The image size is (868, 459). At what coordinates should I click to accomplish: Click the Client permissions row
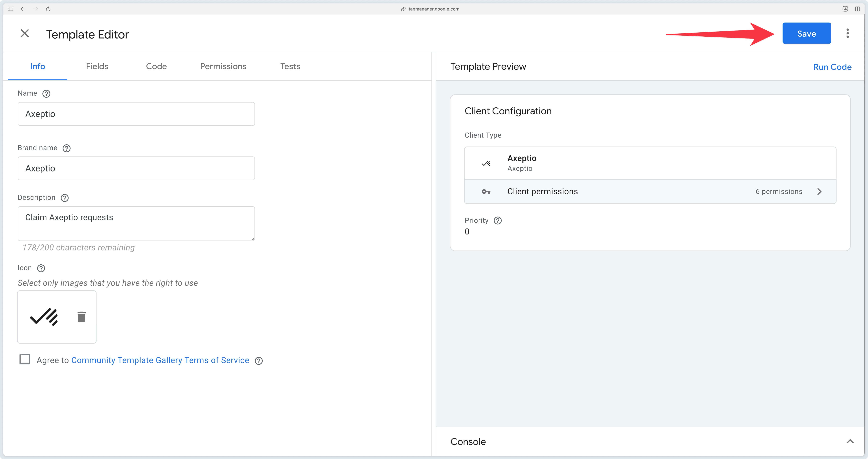coord(650,192)
